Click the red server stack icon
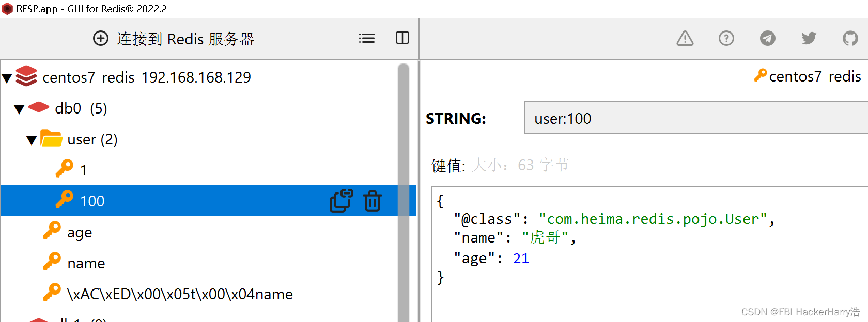Viewport: 868px width, 322px height. (x=26, y=76)
